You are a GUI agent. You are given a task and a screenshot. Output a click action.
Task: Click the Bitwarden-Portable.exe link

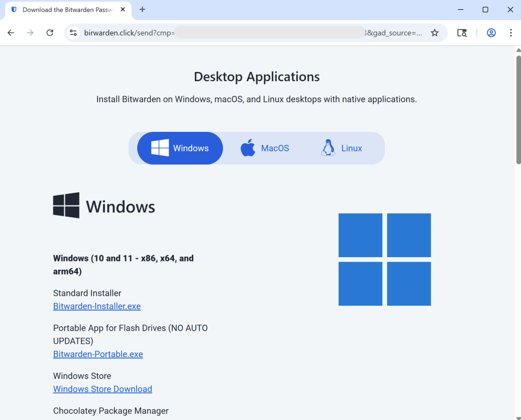click(x=98, y=354)
